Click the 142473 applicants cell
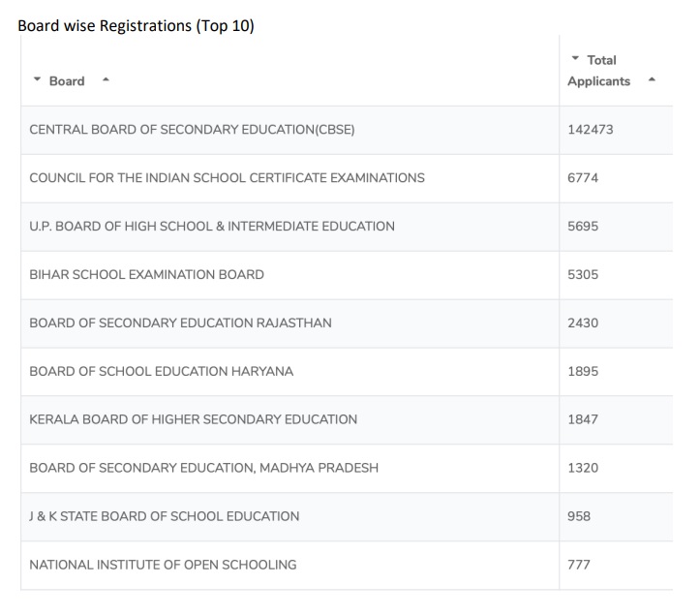Image resolution: width=700 pixels, height=615 pixels. 591,130
